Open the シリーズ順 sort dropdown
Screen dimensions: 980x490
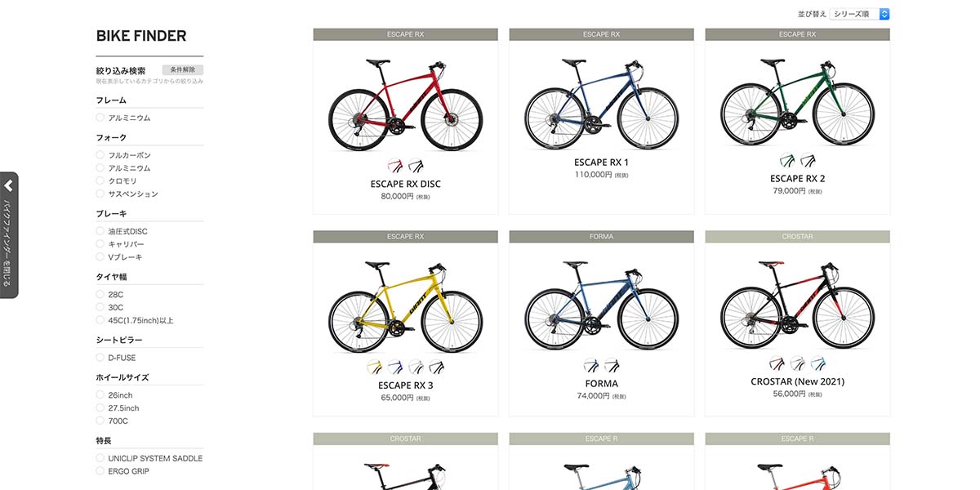[x=859, y=14]
